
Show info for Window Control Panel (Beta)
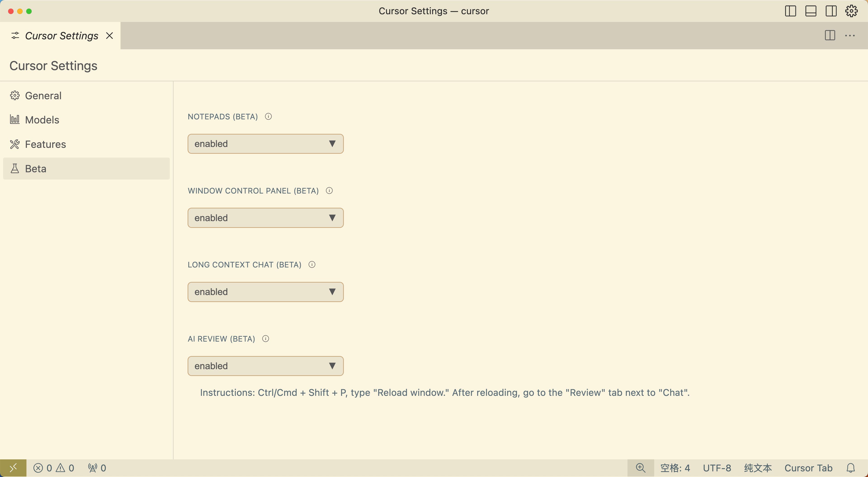pos(329,191)
